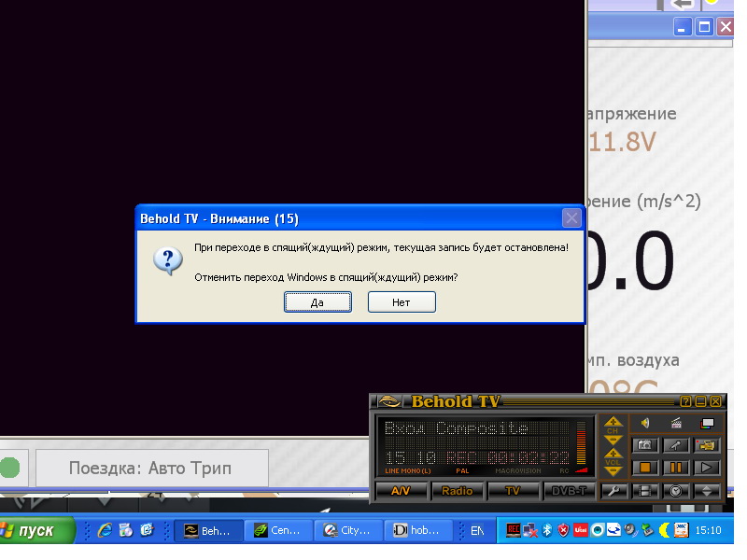The width and height of the screenshot is (747, 560).
Task: Switch to the City... taskbar button
Action: point(347,530)
